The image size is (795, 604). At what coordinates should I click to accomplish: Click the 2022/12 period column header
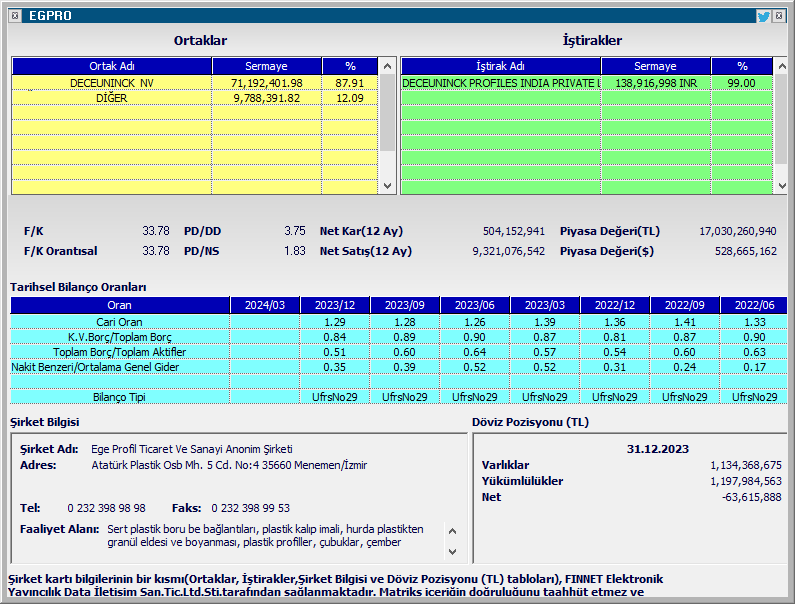(x=615, y=305)
